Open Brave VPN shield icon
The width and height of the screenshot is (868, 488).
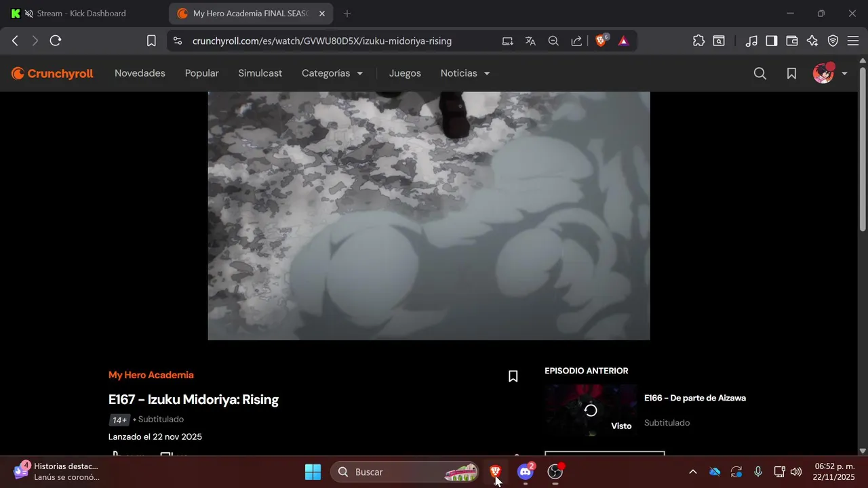pyautogui.click(x=833, y=41)
